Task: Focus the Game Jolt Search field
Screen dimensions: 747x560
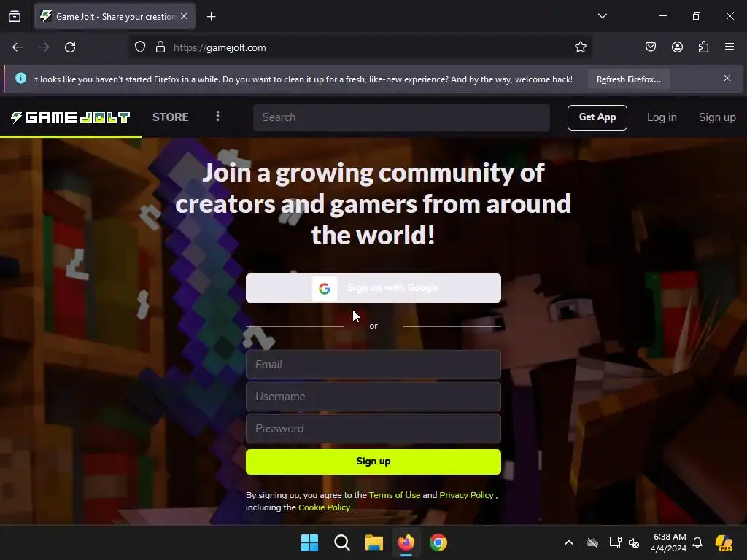Action: tap(402, 117)
